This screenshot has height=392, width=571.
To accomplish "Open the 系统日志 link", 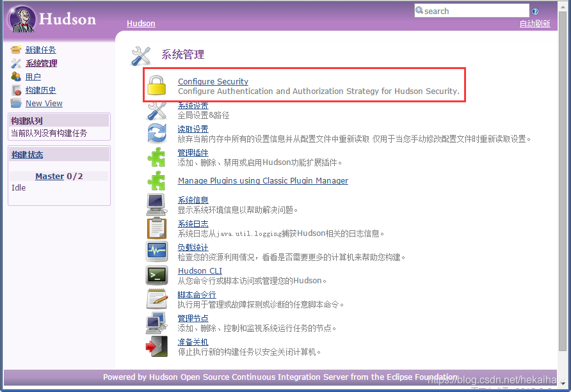I will pyautogui.click(x=193, y=224).
